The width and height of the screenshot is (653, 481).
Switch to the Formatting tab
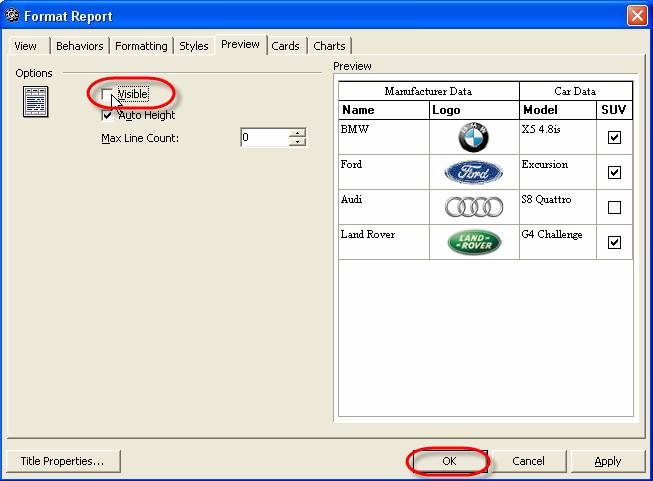[x=141, y=46]
